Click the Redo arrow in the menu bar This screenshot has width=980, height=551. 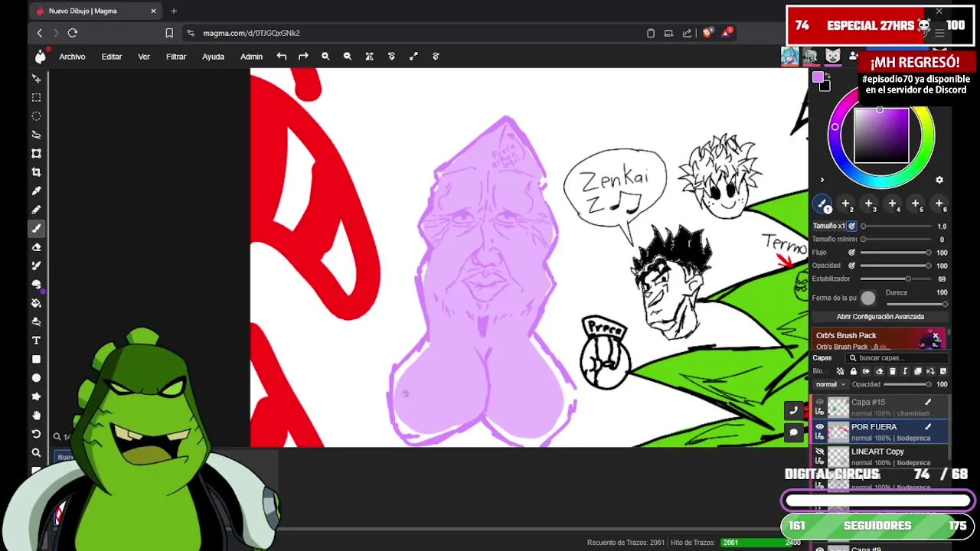point(303,56)
